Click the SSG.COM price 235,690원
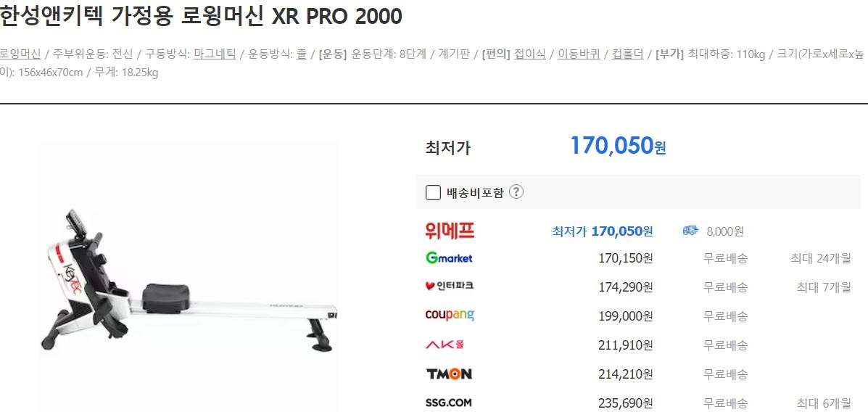Viewport: 868px width, 412px height. click(626, 403)
